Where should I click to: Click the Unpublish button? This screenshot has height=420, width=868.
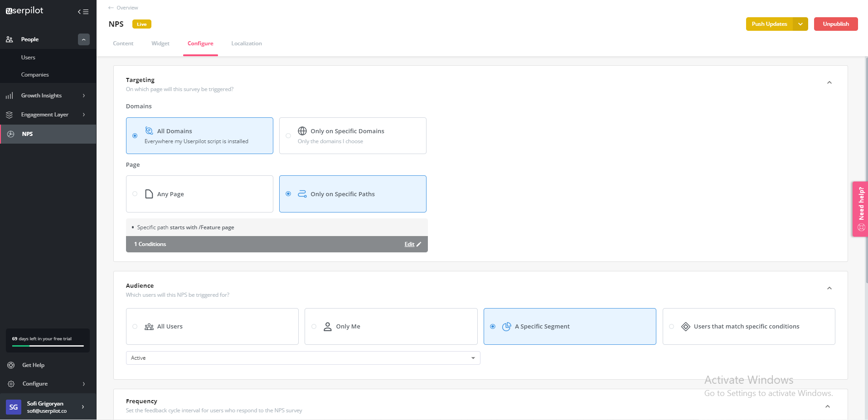coord(835,24)
